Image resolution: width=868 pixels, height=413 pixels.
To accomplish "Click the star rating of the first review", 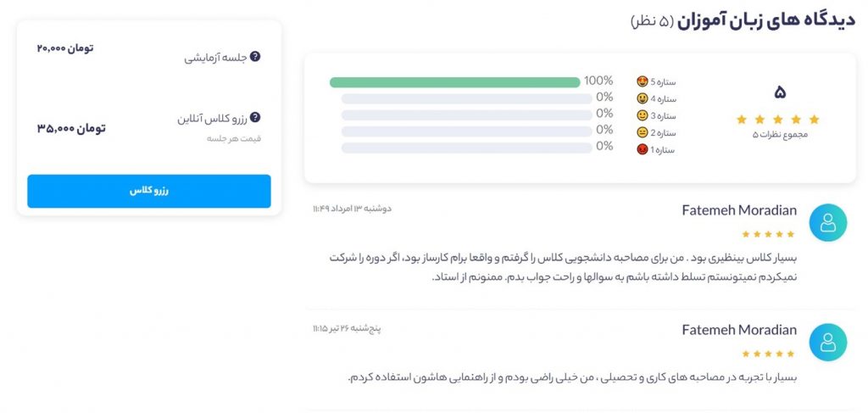I will point(768,234).
